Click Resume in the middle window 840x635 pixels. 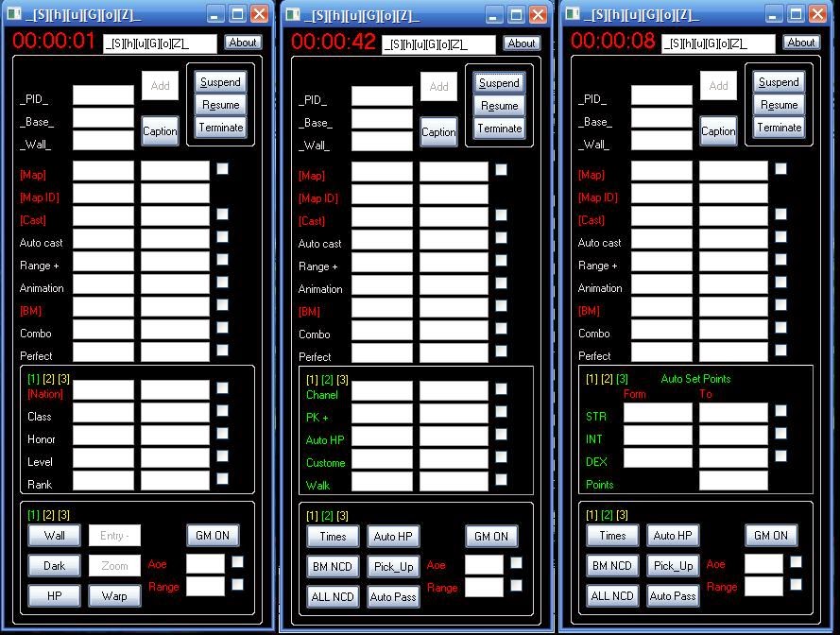pyautogui.click(x=498, y=105)
